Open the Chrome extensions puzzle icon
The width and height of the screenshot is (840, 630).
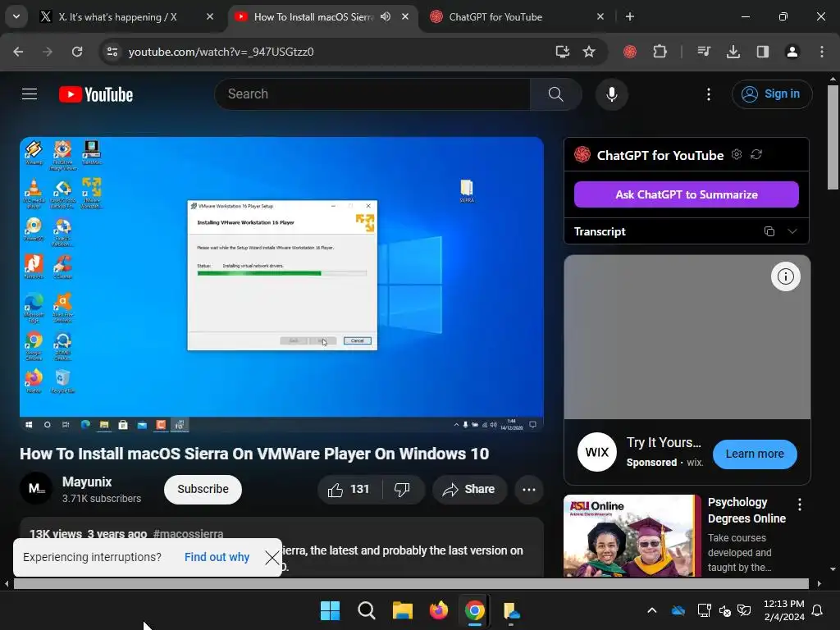(660, 52)
